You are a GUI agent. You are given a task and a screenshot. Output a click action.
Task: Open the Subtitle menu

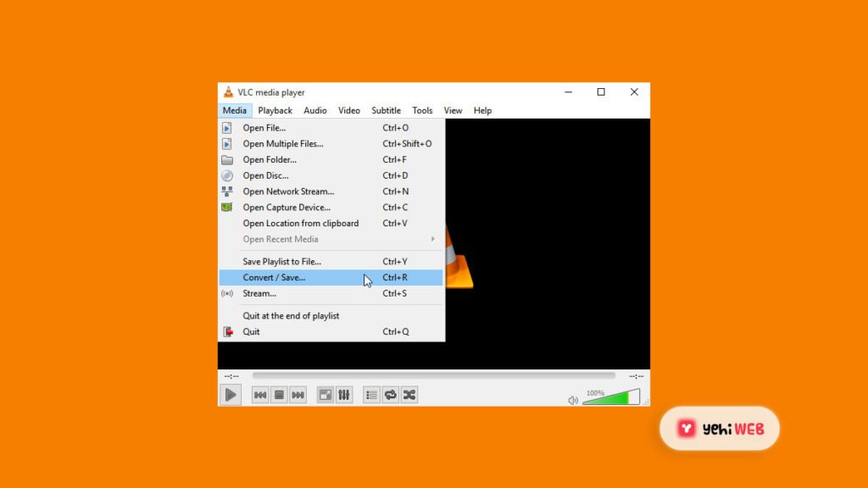pyautogui.click(x=386, y=110)
